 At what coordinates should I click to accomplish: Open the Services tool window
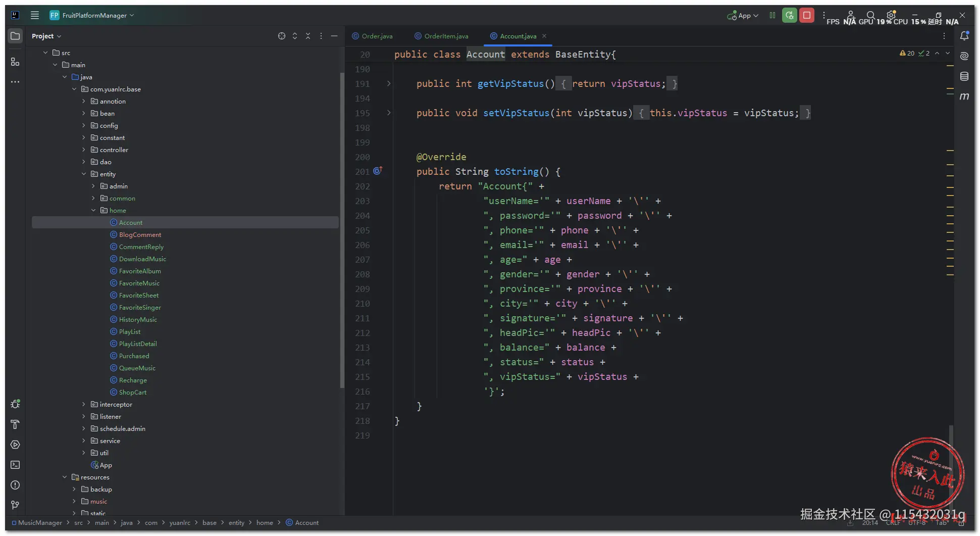click(15, 445)
